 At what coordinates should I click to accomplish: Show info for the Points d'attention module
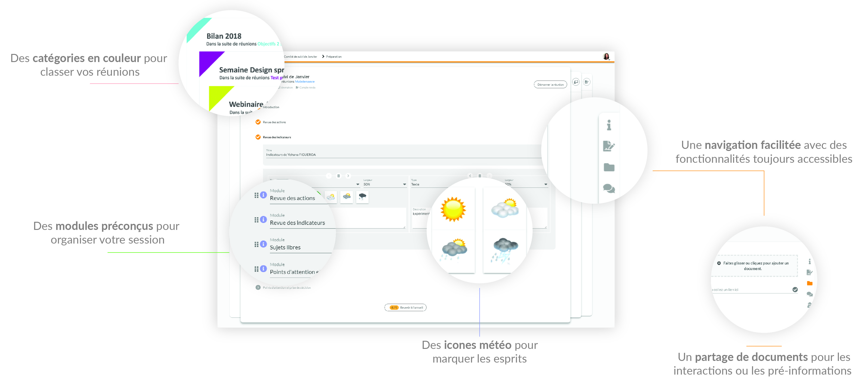point(263,269)
